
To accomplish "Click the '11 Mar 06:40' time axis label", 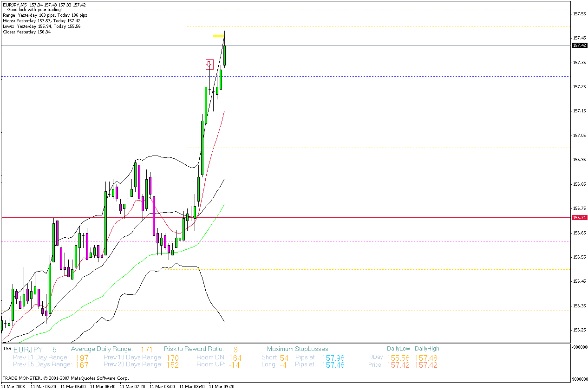I will click(x=103, y=386).
